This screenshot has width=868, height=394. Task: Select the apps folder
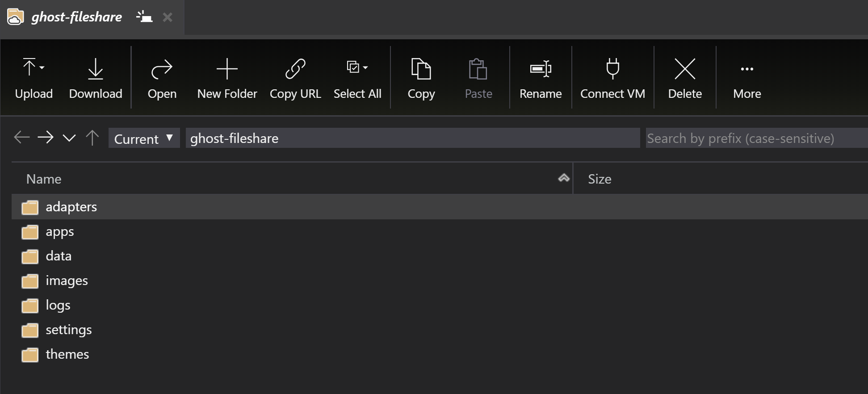pos(440,231)
